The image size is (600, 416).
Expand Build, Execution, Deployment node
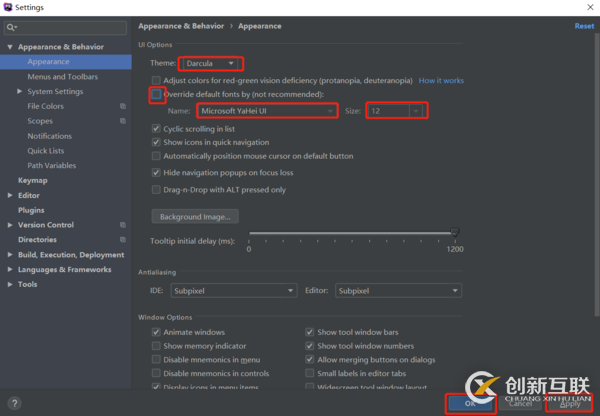click(x=10, y=255)
